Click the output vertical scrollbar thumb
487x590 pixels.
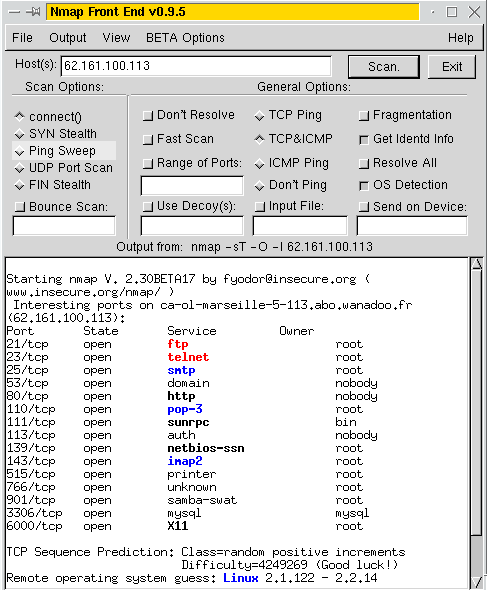[477, 402]
